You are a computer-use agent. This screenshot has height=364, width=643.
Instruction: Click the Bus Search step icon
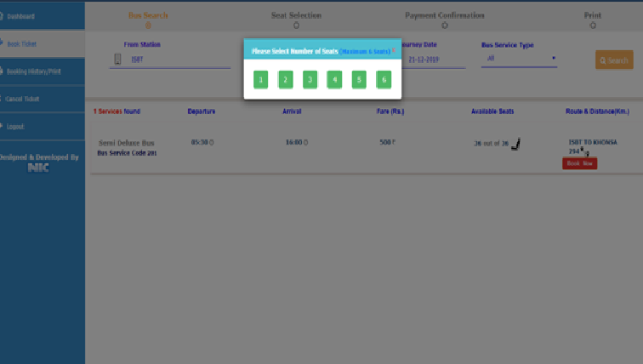pyautogui.click(x=148, y=26)
